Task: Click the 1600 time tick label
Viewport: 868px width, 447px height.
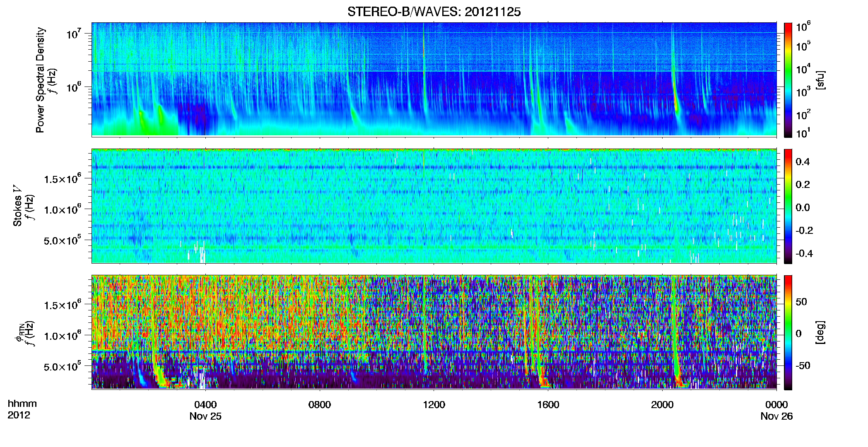Action: (x=548, y=405)
